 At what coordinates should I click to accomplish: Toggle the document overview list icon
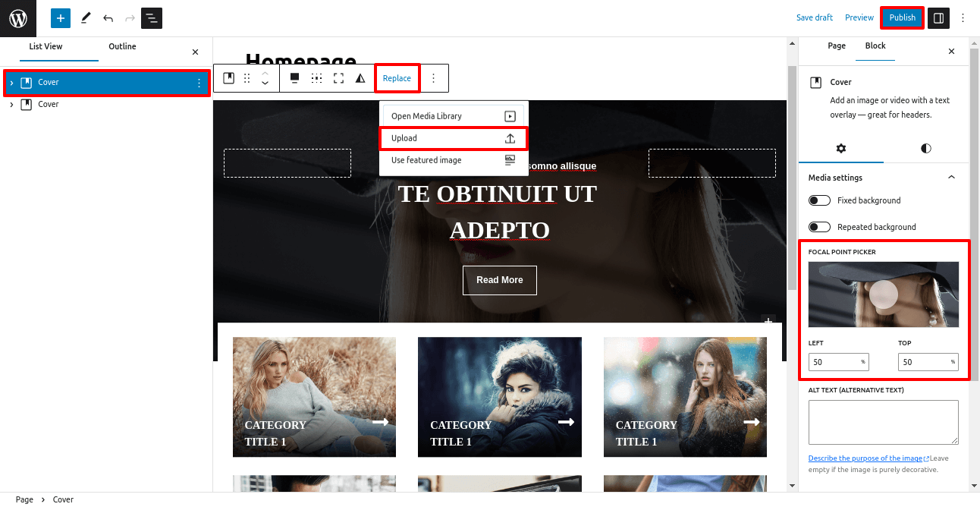point(152,18)
